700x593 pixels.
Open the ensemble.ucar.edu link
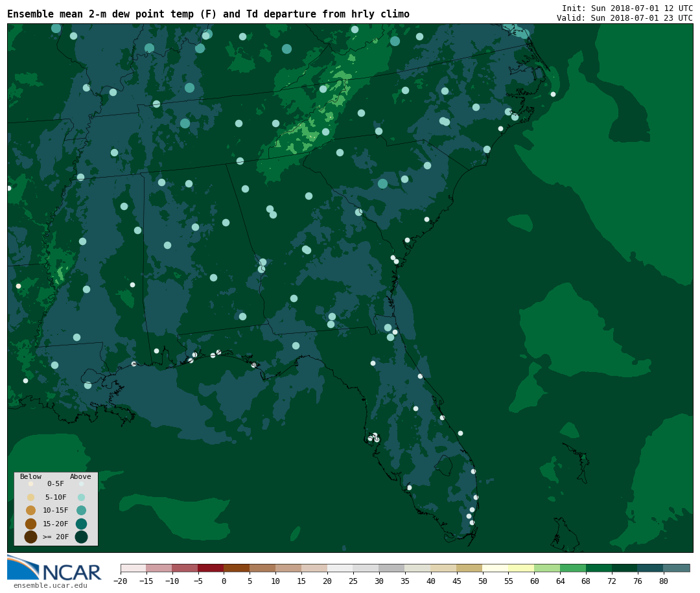(50, 586)
